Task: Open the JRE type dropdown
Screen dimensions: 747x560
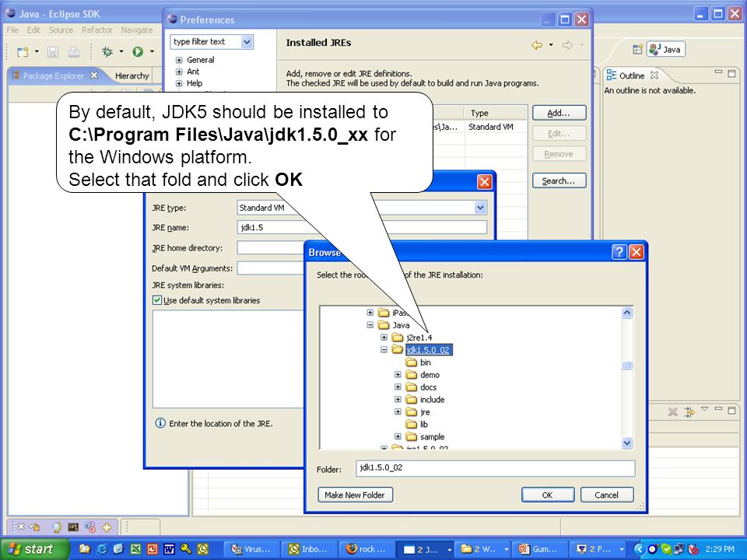Action: pyautogui.click(x=480, y=208)
